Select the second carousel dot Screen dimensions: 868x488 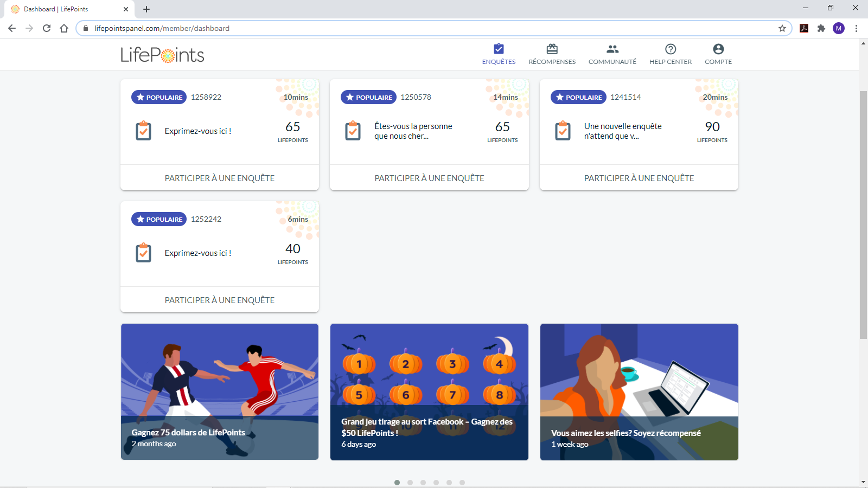click(x=410, y=483)
